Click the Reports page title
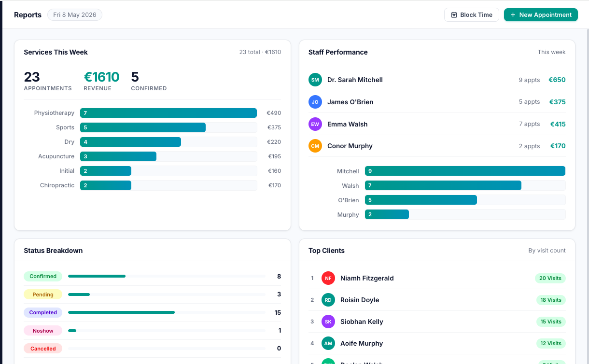Viewport: 589px width, 364px height. (28, 15)
